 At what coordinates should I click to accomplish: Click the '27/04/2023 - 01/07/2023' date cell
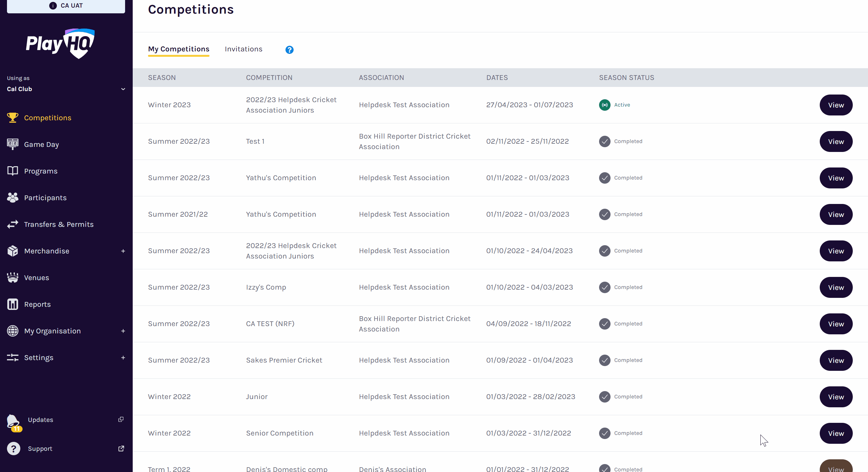click(529, 105)
